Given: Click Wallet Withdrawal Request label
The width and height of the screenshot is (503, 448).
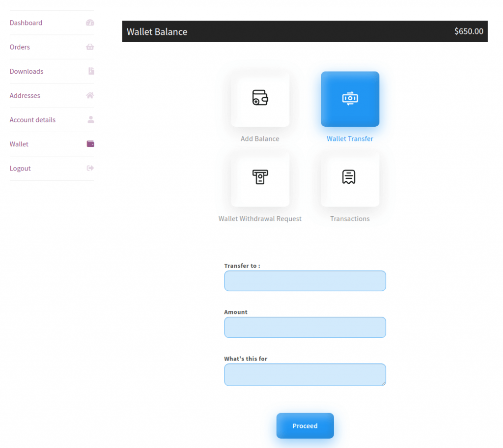Looking at the screenshot, I should pyautogui.click(x=260, y=219).
